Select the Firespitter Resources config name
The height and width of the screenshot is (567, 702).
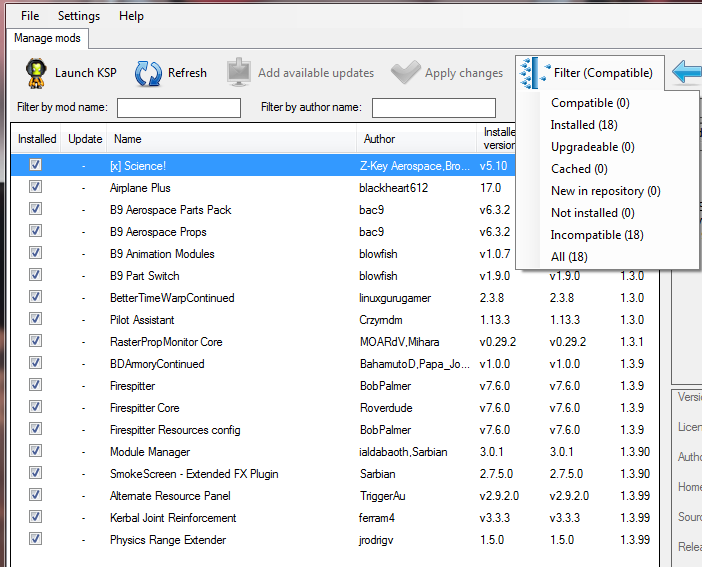pos(175,430)
